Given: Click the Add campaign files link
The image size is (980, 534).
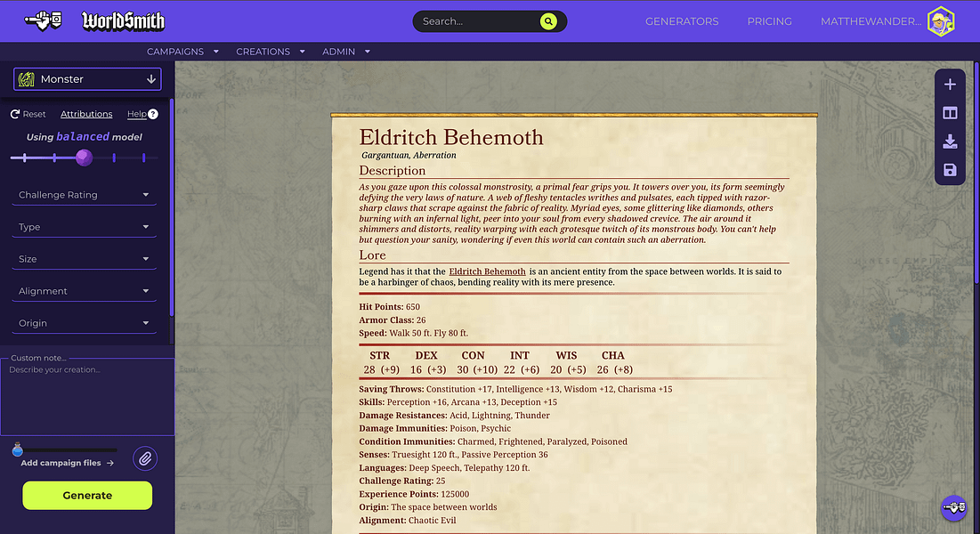Looking at the screenshot, I should pos(68,463).
